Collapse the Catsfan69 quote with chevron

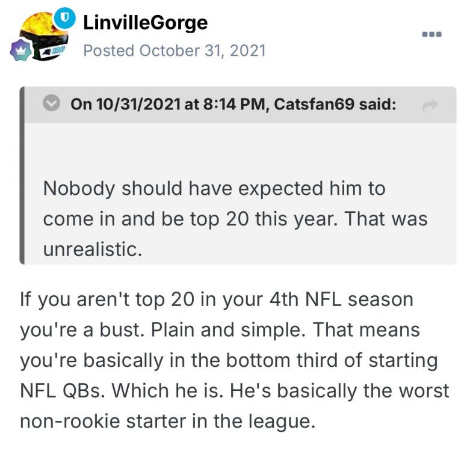(x=52, y=105)
